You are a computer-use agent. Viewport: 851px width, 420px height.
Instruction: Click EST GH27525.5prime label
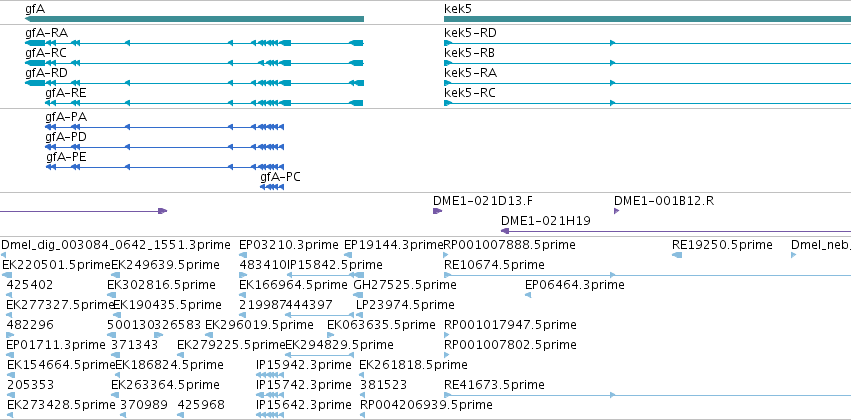coord(405,285)
